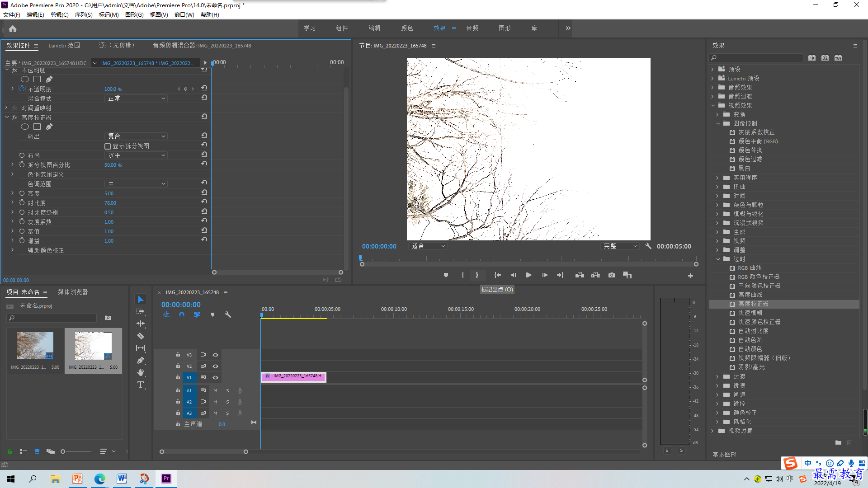Open the 窗口(W) menu

(x=184, y=14)
